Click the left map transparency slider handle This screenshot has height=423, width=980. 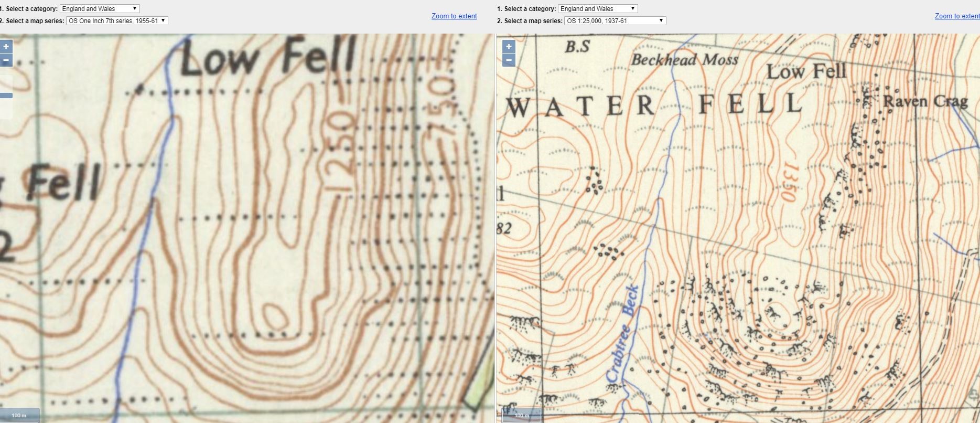pyautogui.click(x=6, y=96)
